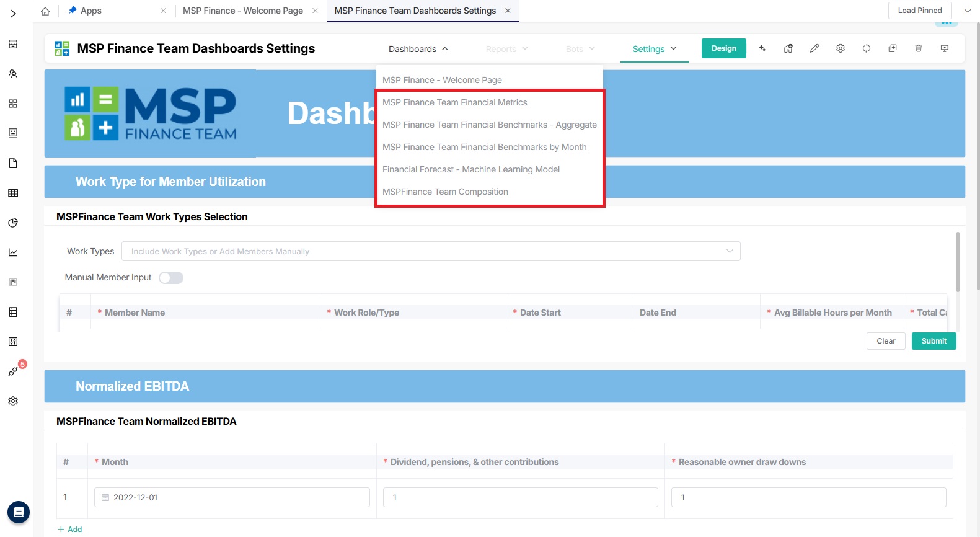Viewport: 980px width, 537px height.
Task: Open the pie chart icon in sidebar
Action: [13, 223]
